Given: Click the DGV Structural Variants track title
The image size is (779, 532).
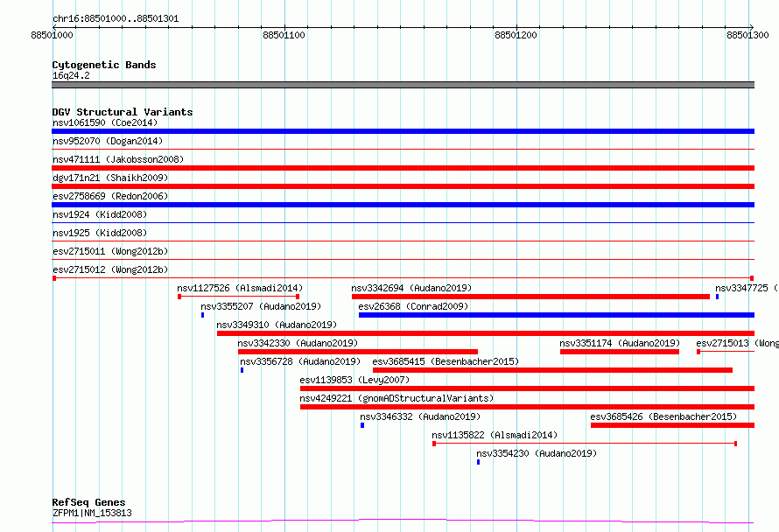Looking at the screenshot, I should point(123,112).
